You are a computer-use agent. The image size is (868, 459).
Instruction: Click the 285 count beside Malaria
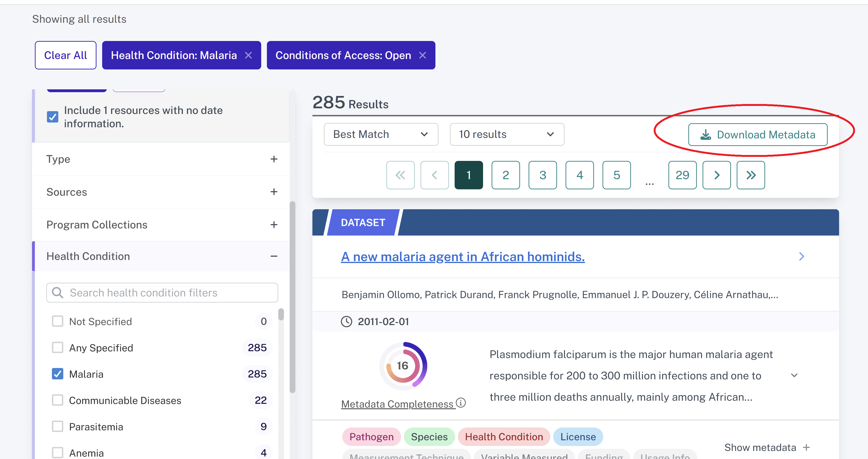click(257, 374)
